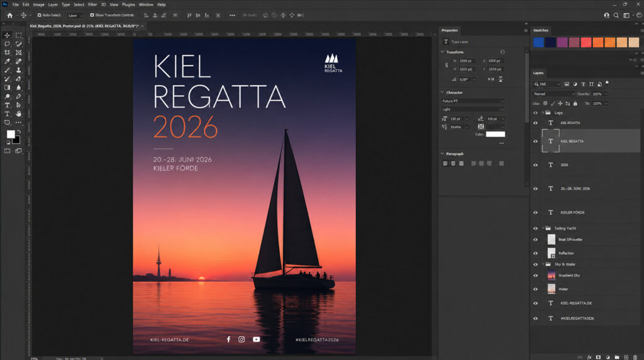
Task: Open the blend mode Normal dropdown
Action: [x=553, y=94]
